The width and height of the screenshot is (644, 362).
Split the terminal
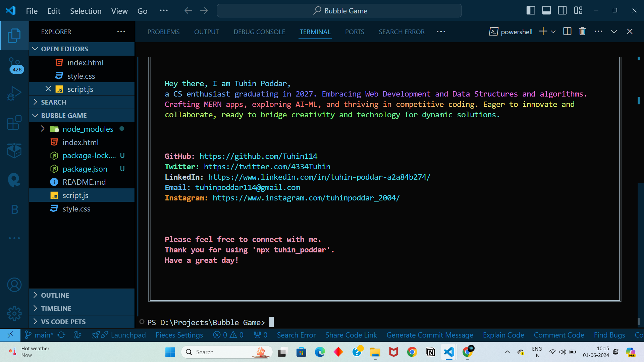click(567, 32)
